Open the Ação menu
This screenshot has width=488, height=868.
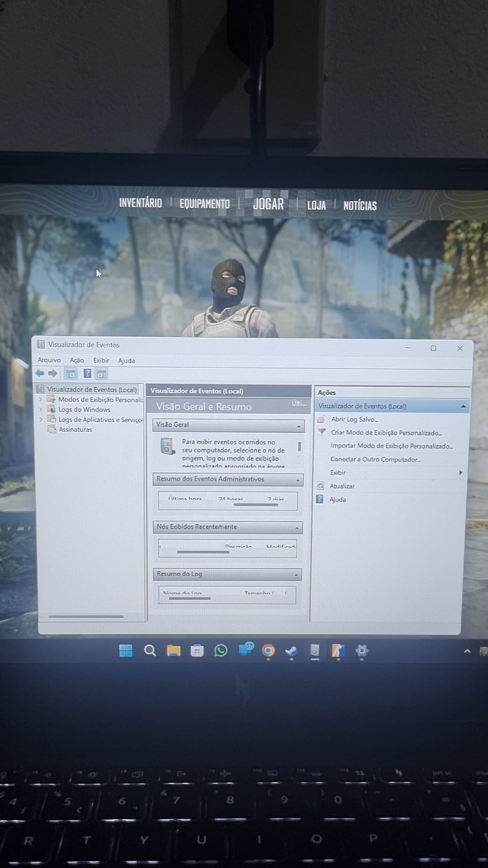pos(77,360)
